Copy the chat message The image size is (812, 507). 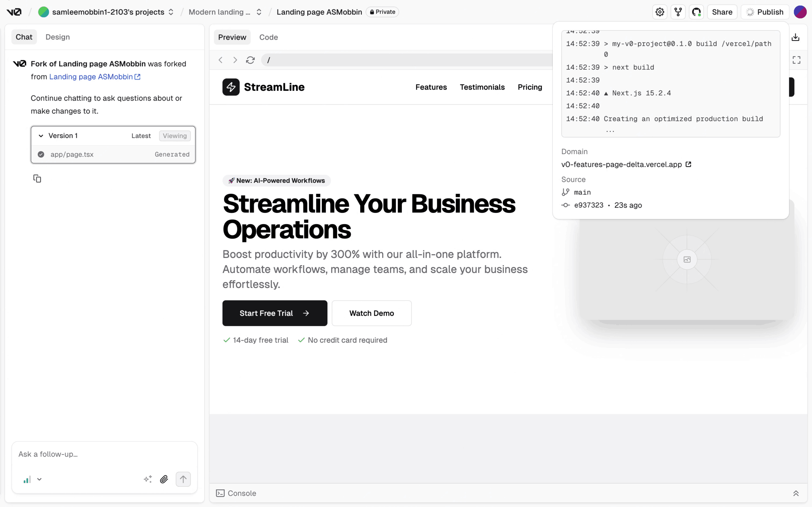(x=37, y=178)
